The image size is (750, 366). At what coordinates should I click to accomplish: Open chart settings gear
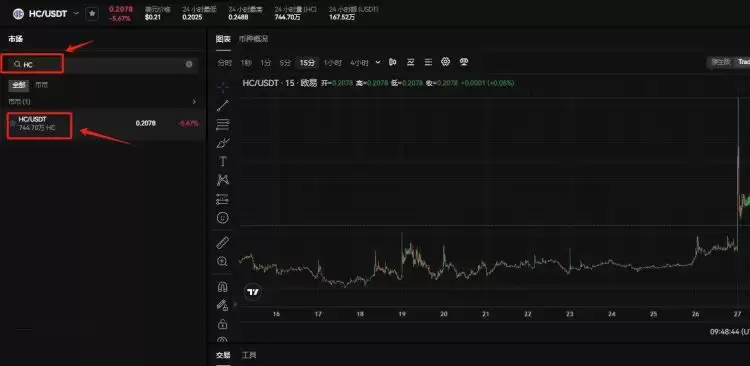tap(446, 62)
